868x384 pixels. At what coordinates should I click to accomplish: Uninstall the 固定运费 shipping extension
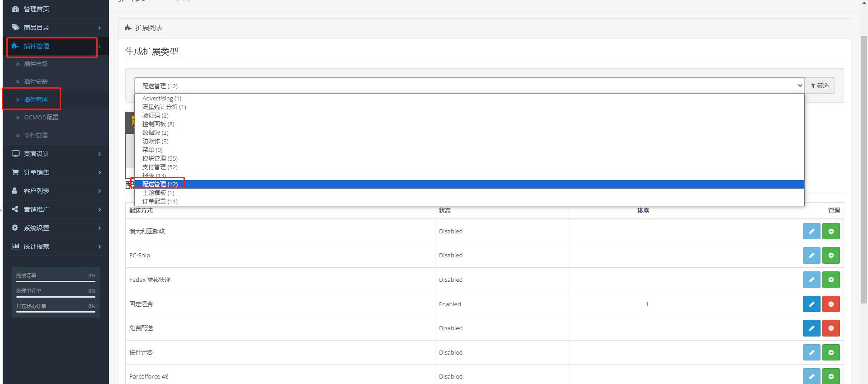tap(831, 304)
